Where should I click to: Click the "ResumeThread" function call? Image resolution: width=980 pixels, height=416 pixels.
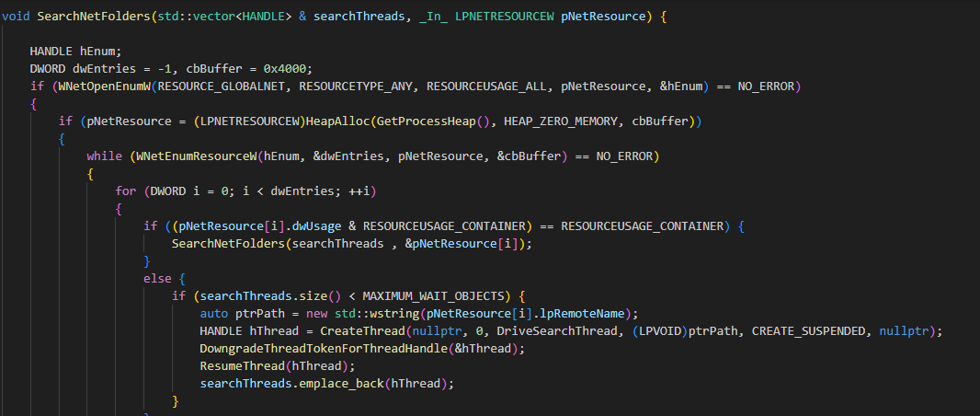tap(243, 366)
